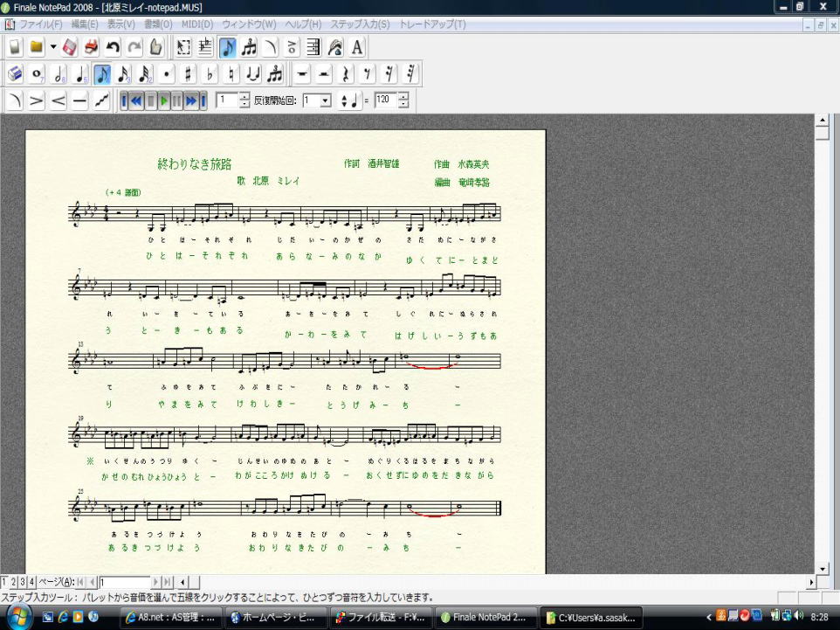Select the quarter note duration
The width and height of the screenshot is (840, 630).
coord(80,74)
